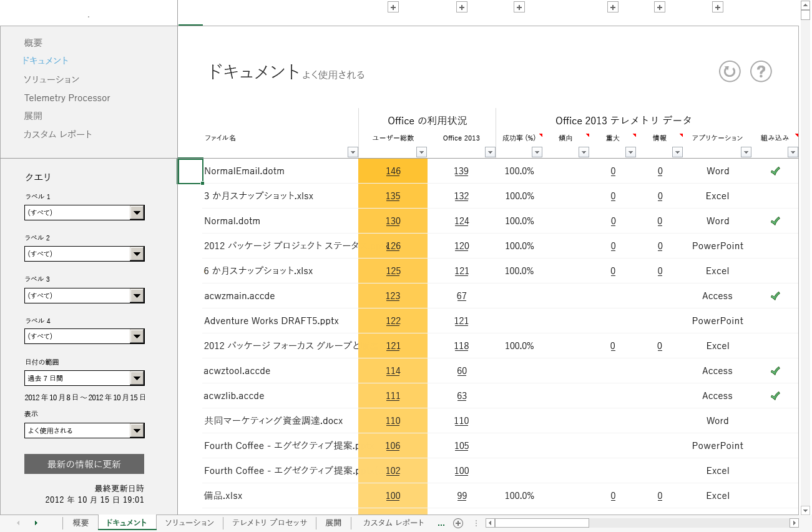
Task: Select the active cell left of NormalEmail.dotm
Action: coord(190,171)
